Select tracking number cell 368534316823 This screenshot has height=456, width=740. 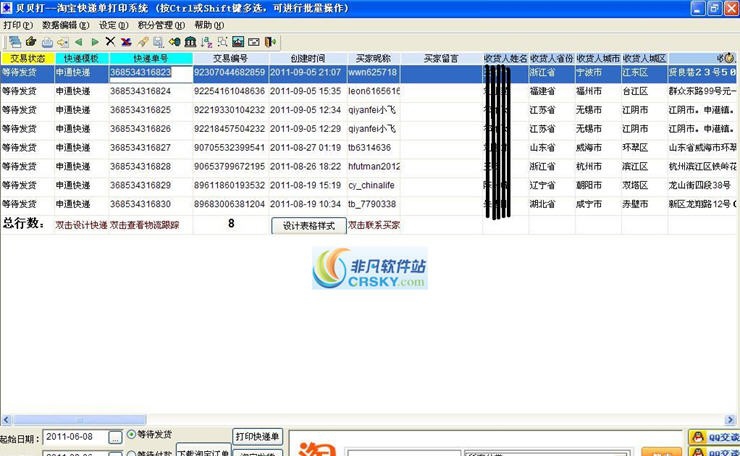(x=151, y=73)
